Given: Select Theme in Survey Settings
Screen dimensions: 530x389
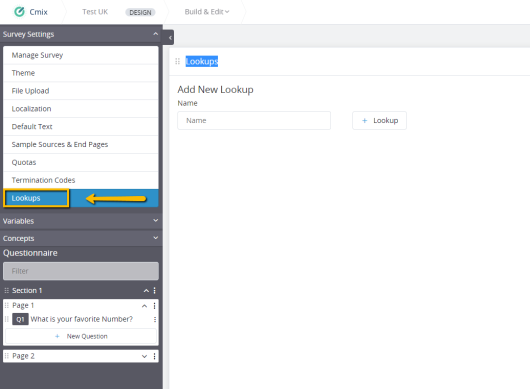Looking at the screenshot, I should tap(81, 73).
